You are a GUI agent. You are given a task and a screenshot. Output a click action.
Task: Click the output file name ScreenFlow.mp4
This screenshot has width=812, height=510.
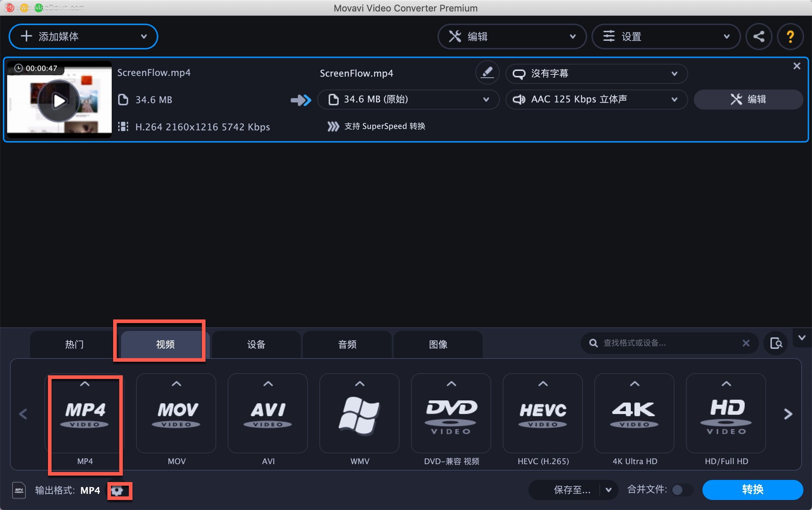356,73
